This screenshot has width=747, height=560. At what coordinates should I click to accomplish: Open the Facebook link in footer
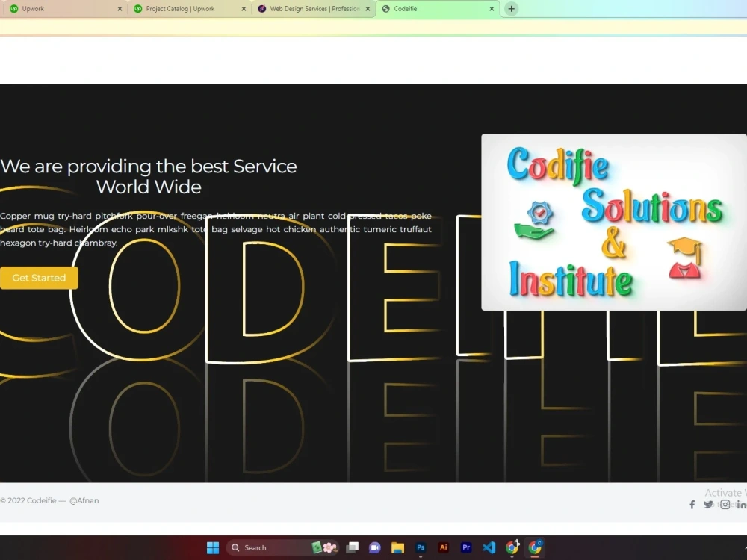click(x=692, y=505)
